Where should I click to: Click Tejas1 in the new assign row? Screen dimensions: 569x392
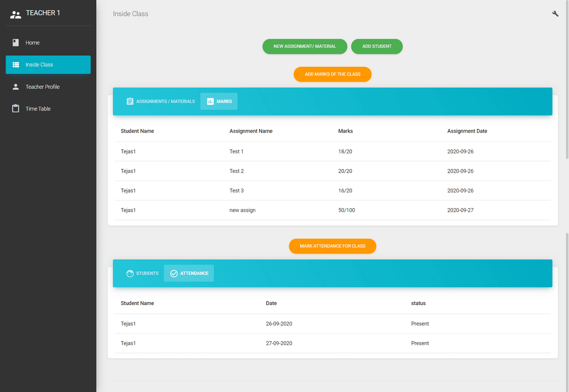[128, 210]
